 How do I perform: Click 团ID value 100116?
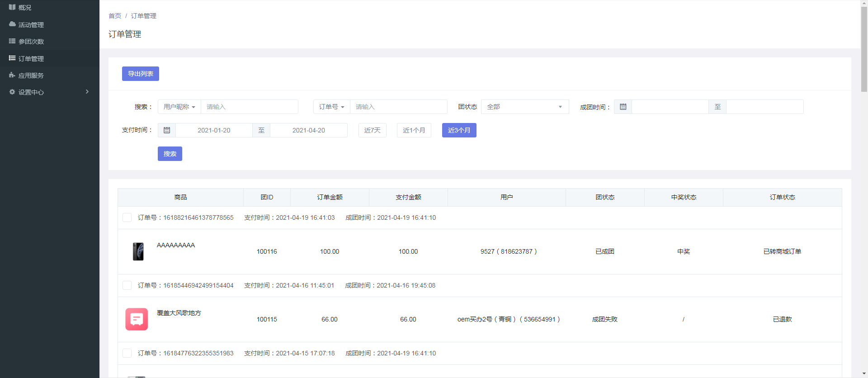pos(267,251)
